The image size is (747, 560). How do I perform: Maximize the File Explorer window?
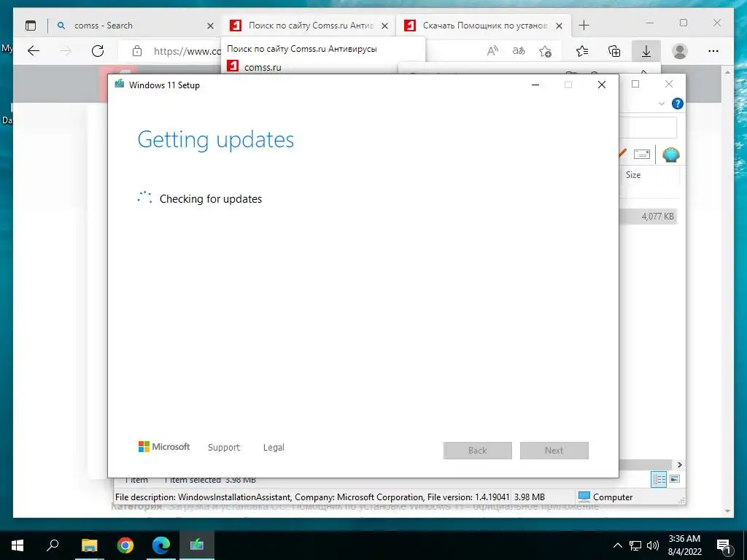point(635,85)
